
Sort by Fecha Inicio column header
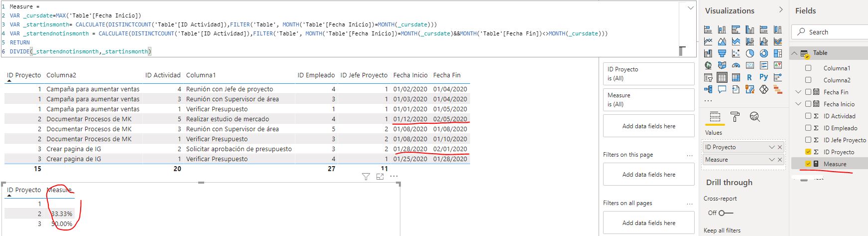point(410,75)
